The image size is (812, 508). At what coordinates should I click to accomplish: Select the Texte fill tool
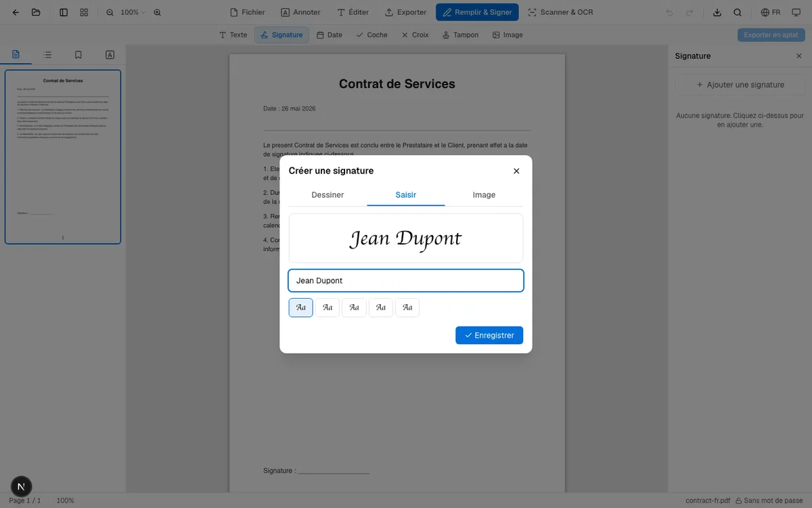click(x=233, y=35)
